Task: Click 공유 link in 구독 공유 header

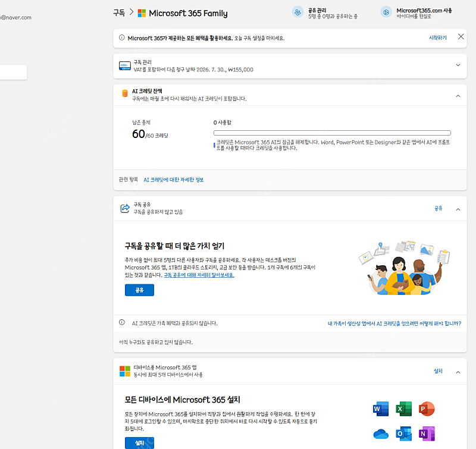Action: tap(439, 208)
